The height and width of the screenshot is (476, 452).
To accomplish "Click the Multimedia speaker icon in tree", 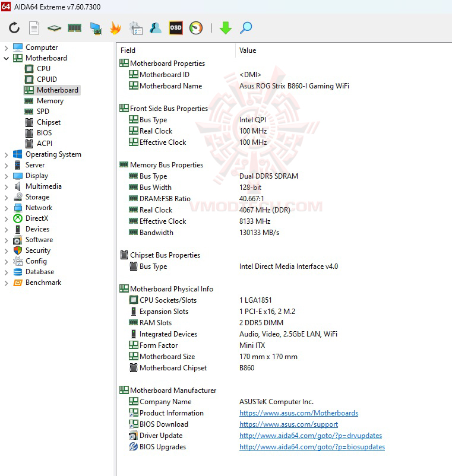I will pyautogui.click(x=18, y=186).
